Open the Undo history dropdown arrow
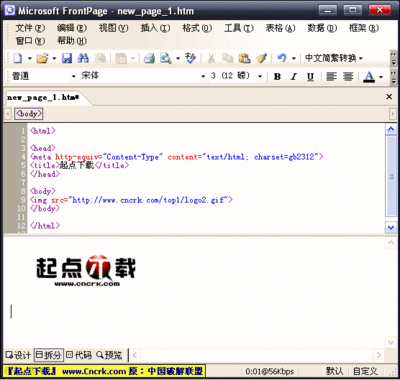Image resolution: width=400 pixels, height=380 pixels. pos(294,59)
